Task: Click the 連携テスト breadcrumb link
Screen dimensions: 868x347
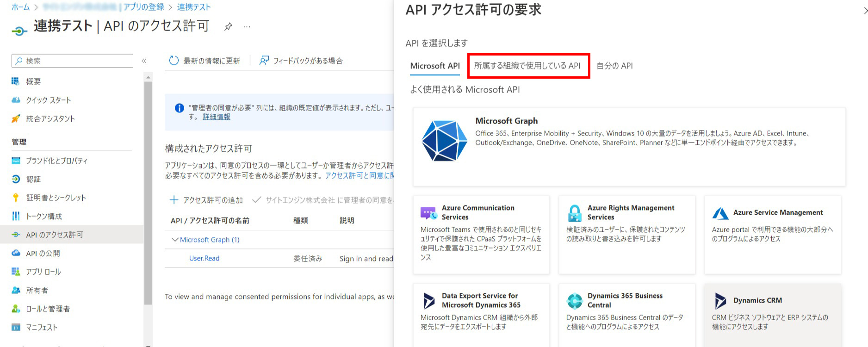Action: (x=194, y=7)
